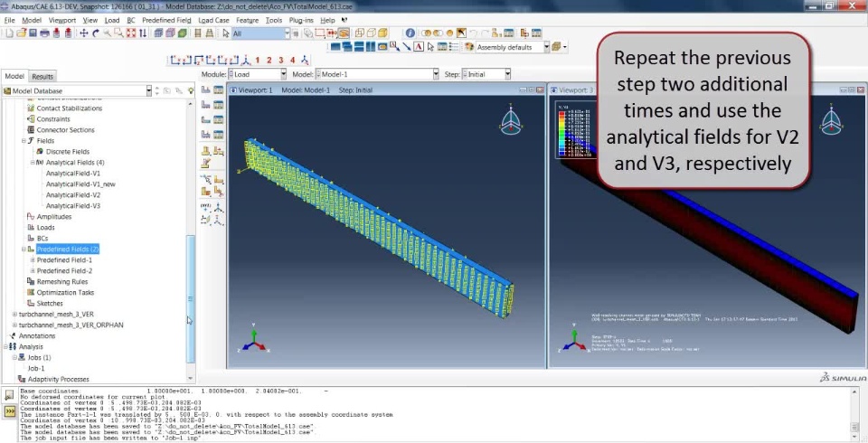Click the model tree vertical scrollbar
The height and width of the screenshot is (443, 868).
[191, 299]
